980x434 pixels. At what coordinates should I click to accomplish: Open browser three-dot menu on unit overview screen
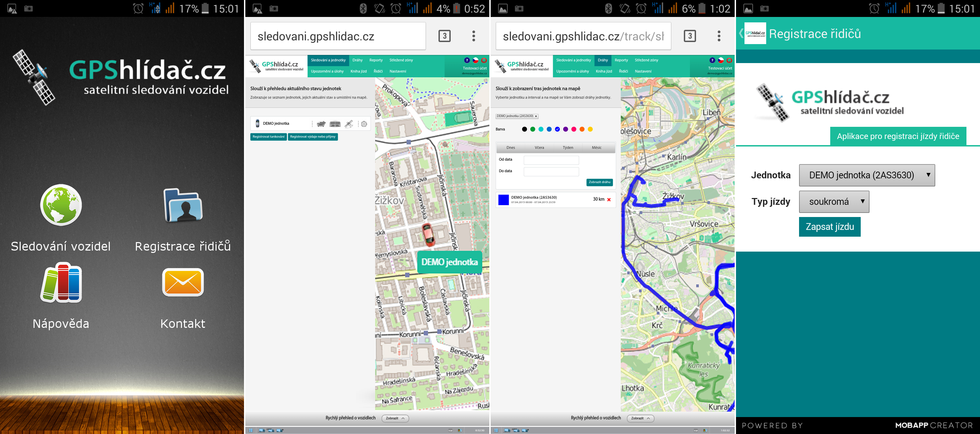(474, 36)
